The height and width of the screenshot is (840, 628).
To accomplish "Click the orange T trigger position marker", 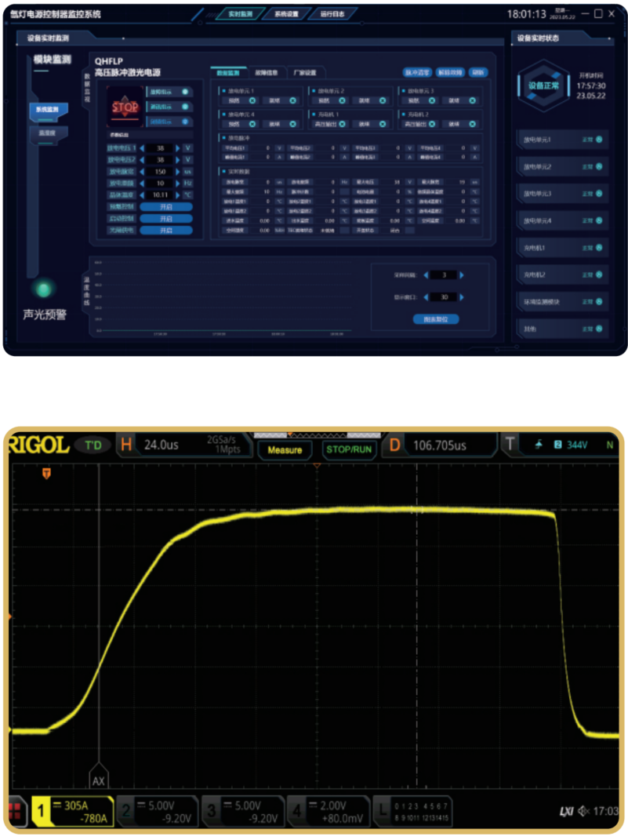I will (x=47, y=474).
